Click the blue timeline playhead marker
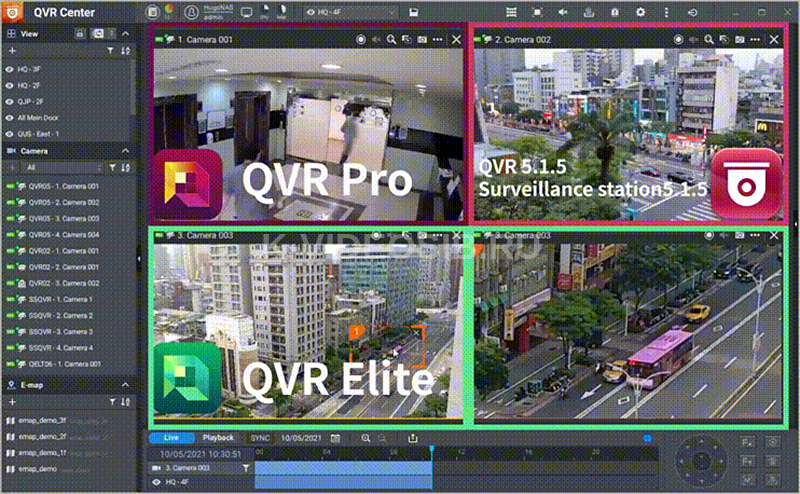Image resolution: width=800 pixels, height=494 pixels. [432, 452]
